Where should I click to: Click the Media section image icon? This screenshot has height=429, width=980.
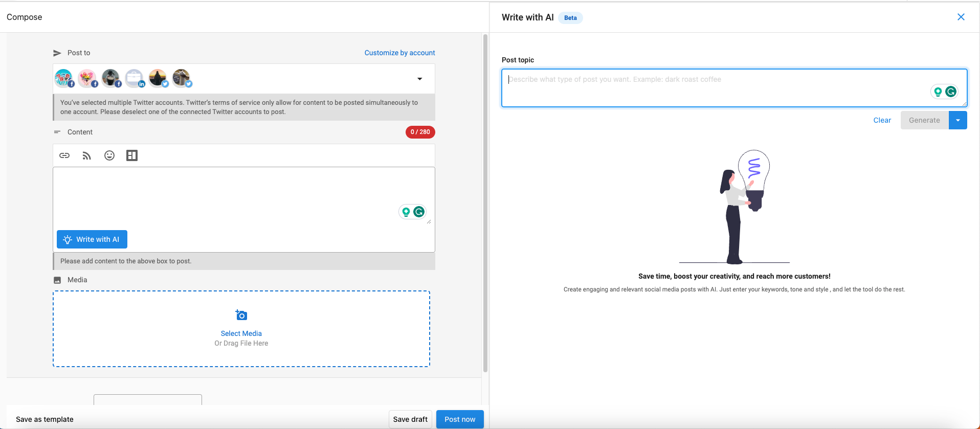57,280
